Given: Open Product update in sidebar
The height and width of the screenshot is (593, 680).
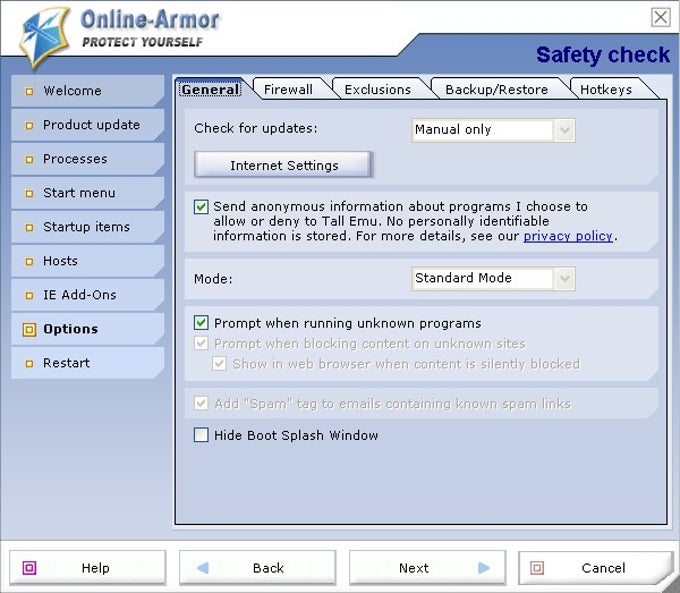Looking at the screenshot, I should (88, 125).
